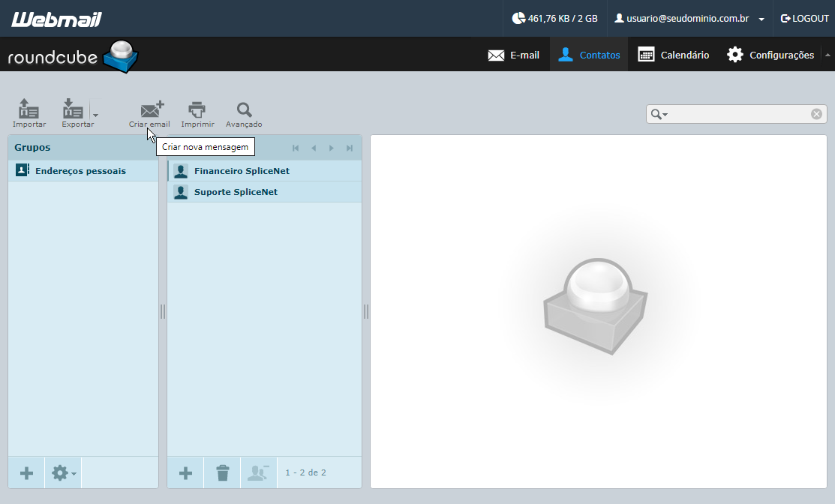Image resolution: width=835 pixels, height=504 pixels.
Task: Open the Financeiro SpliceNet contact
Action: tap(264, 171)
